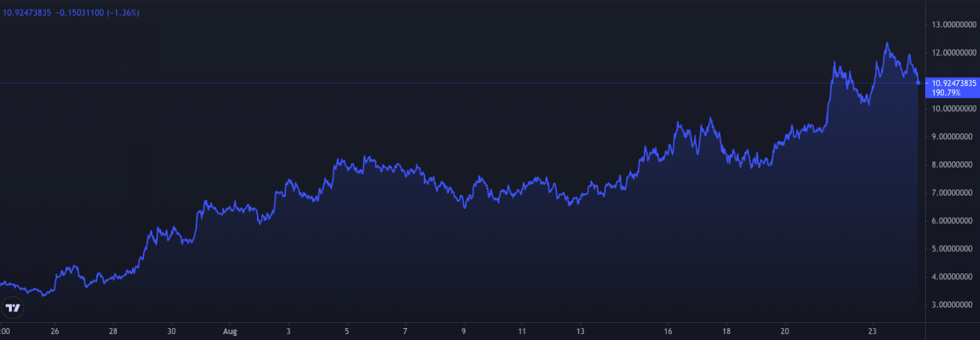This screenshot has height=340, width=980.
Task: Click the 5.00000000 price axis label
Action: coord(953,249)
